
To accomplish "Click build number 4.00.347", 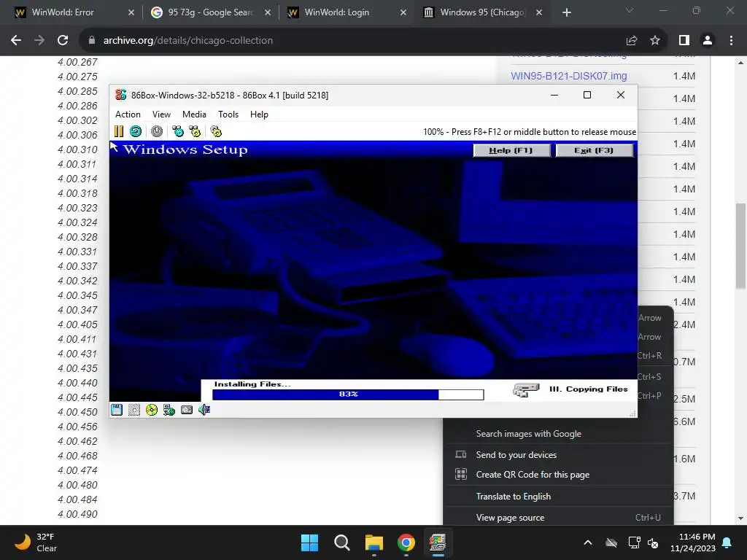I will point(77,310).
